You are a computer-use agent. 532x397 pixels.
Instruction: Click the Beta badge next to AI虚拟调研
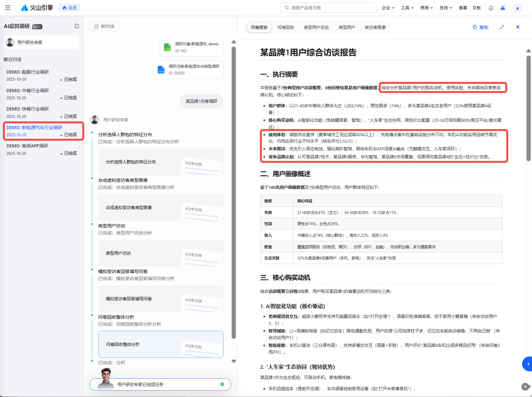[37, 27]
